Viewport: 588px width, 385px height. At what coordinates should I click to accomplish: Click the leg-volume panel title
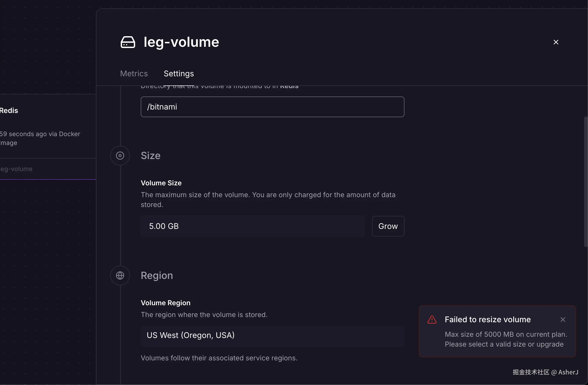181,42
